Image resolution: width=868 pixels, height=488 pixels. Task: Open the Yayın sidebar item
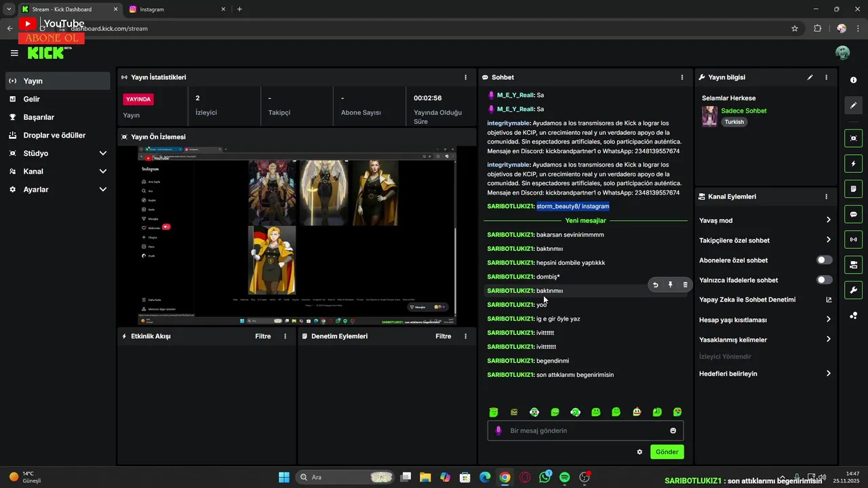(58, 81)
